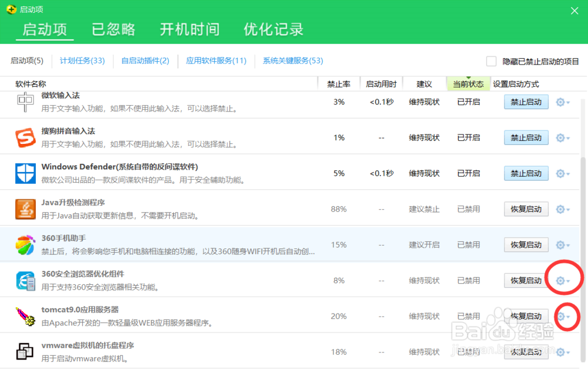
Task: Click 已禁用 status in tomcat9.0 row
Action: pos(469,317)
